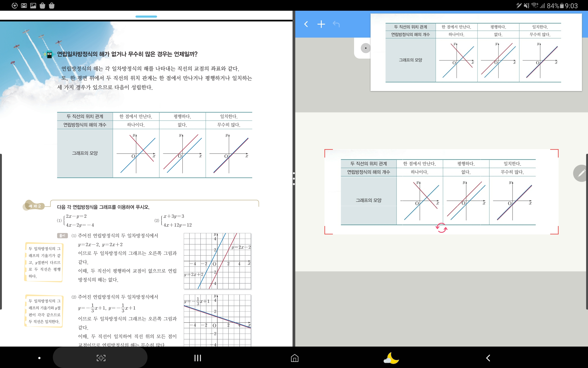Open the pencil edit button
588x368 pixels.
pos(581,173)
